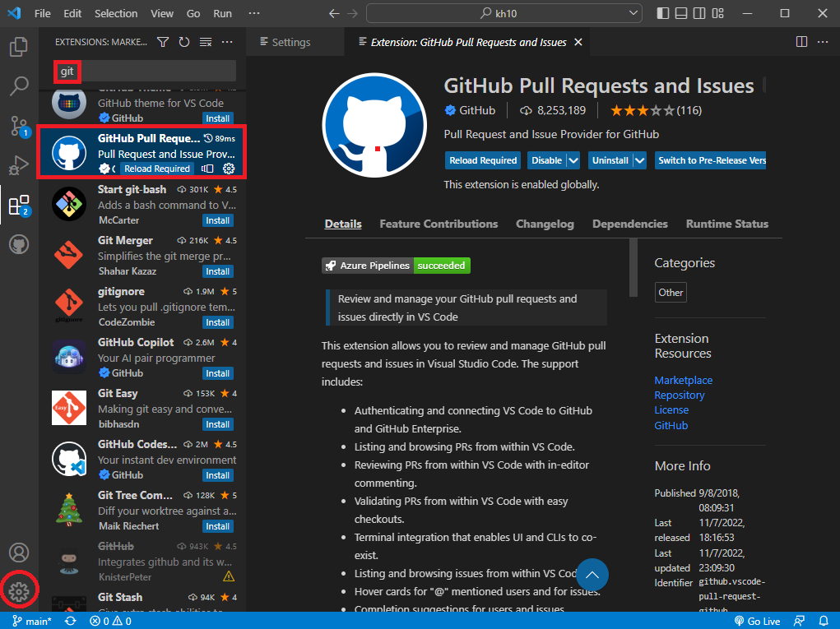Click Go Live in status bar
Screen dimensions: 840x629
coord(757,621)
